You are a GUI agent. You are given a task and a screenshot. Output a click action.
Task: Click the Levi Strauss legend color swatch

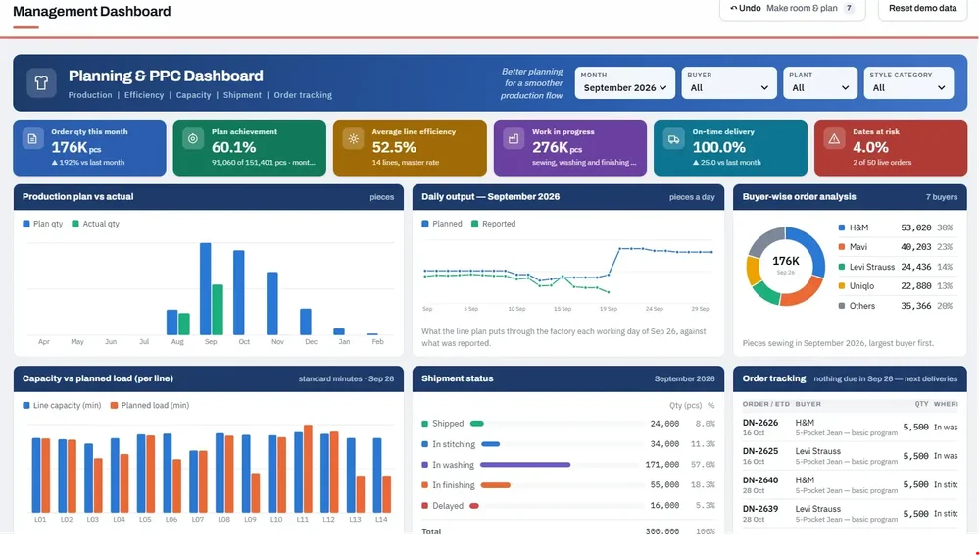coord(841,267)
